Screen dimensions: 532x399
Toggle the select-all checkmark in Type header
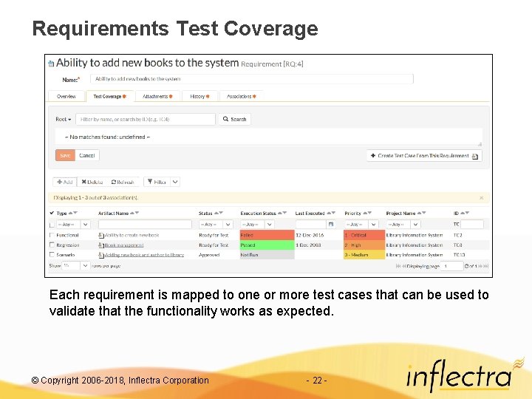(52, 213)
